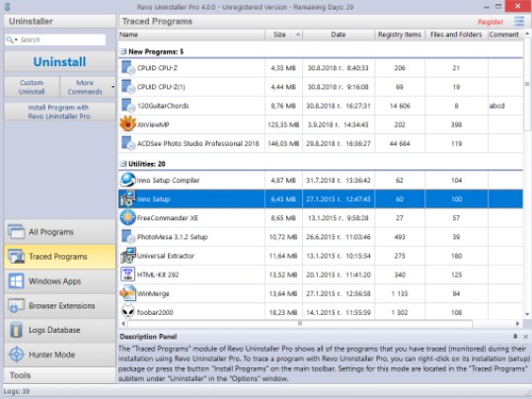Click the big Uninstall button
Screen dimensions: 532x399
59,62
